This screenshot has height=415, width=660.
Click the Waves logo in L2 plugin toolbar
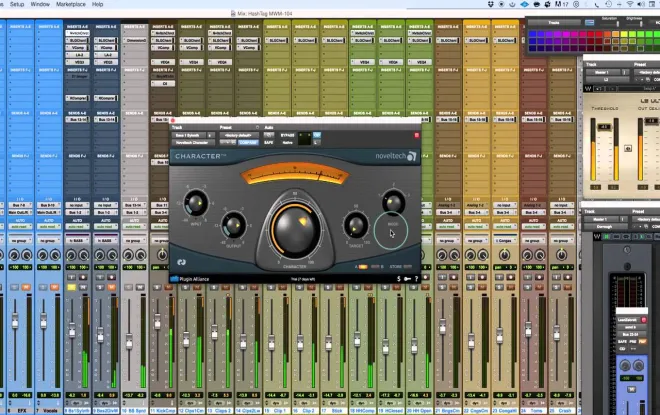[588, 89]
